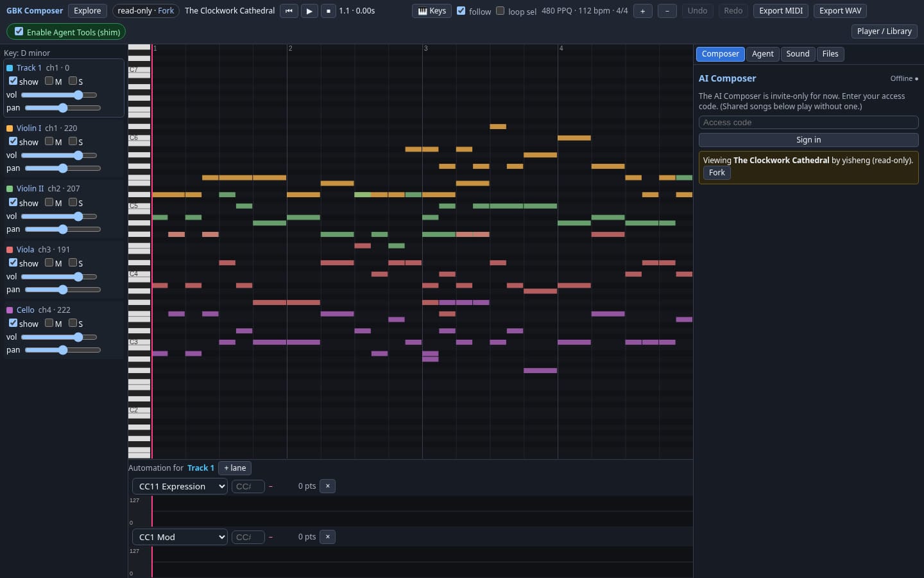Select the Cello purple track swatch

point(10,310)
